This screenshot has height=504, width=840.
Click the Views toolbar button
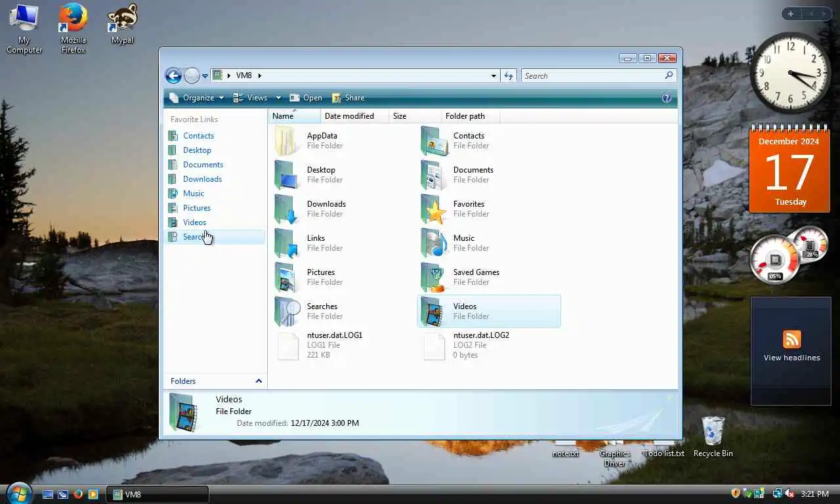252,98
